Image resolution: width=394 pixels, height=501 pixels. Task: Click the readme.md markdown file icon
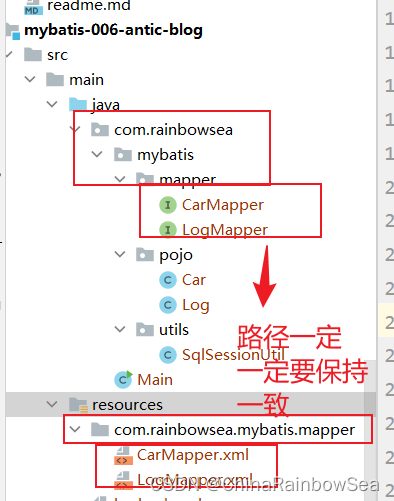(33, 7)
